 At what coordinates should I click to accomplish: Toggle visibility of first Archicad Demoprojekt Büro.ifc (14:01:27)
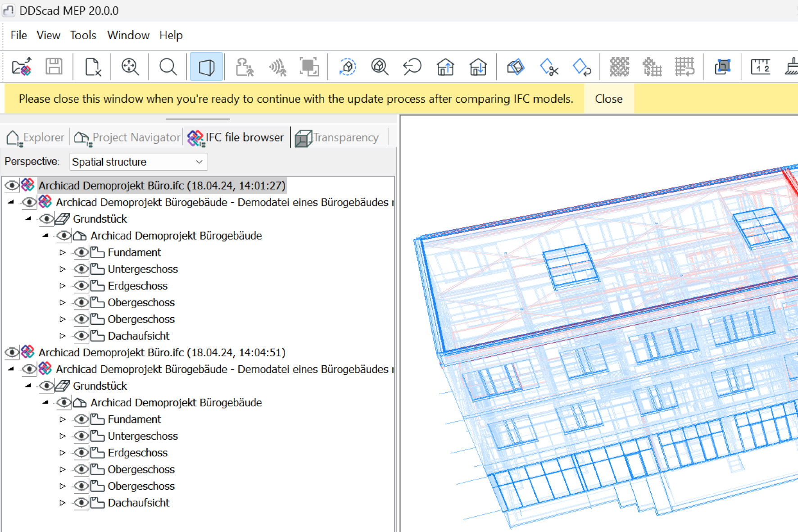point(12,186)
